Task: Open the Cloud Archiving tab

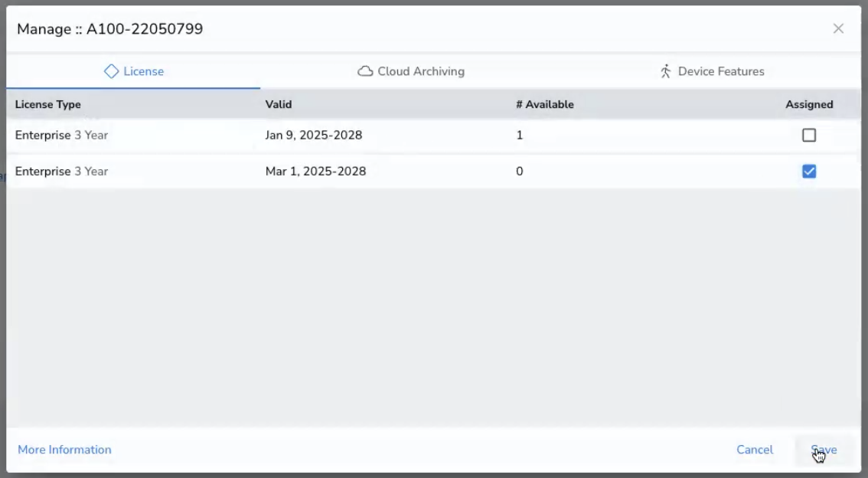Action: [x=411, y=71]
